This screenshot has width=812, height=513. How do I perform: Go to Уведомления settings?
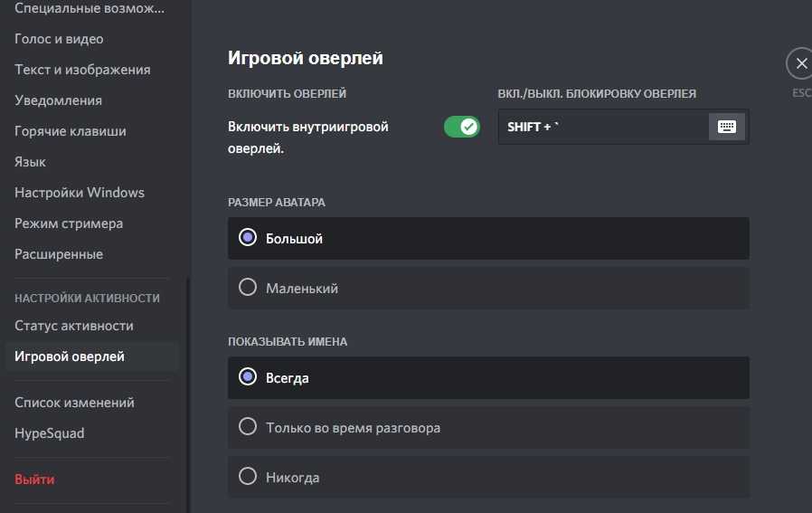(x=58, y=100)
